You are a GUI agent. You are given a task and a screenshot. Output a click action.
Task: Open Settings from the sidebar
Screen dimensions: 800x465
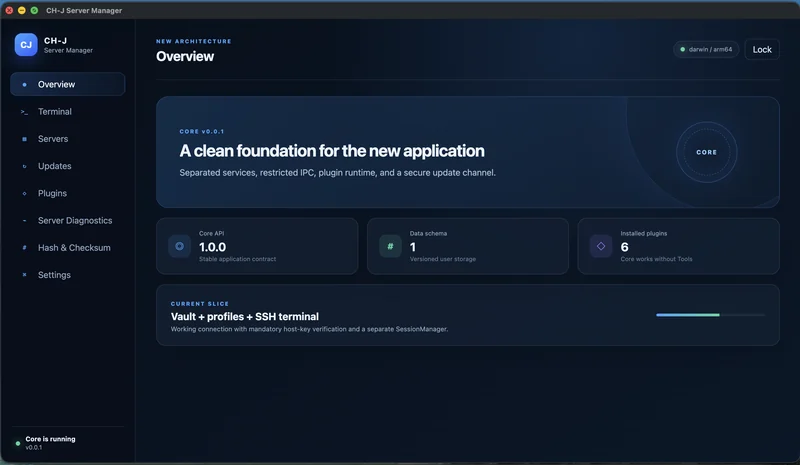pyautogui.click(x=68, y=275)
